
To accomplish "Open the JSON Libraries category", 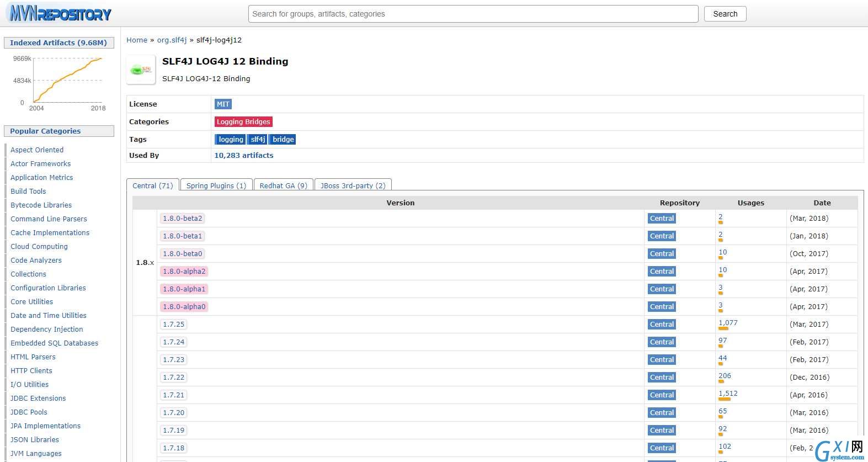I will click(35, 440).
